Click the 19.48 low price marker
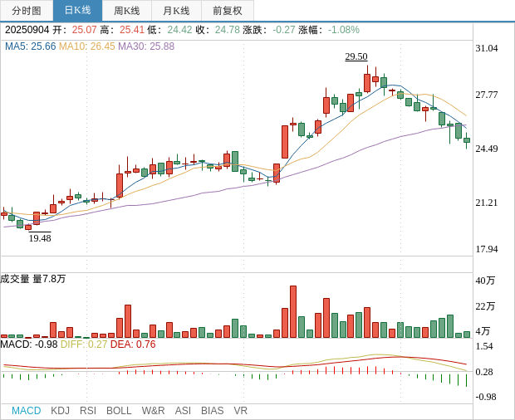Viewport: 515px width, 420px height. 40,238
